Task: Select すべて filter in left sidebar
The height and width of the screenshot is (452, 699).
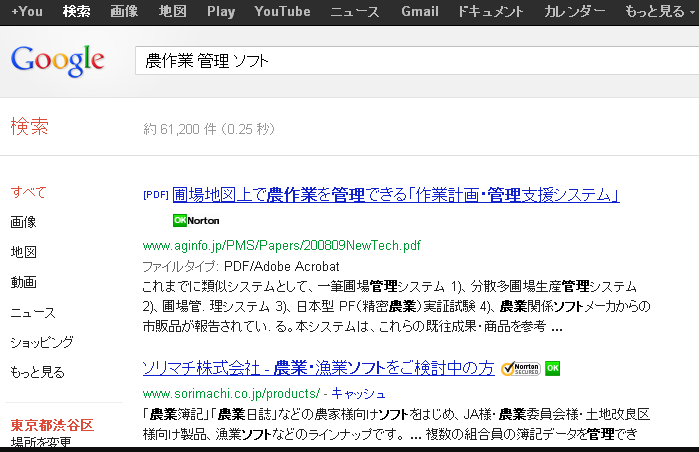Action: [29, 192]
